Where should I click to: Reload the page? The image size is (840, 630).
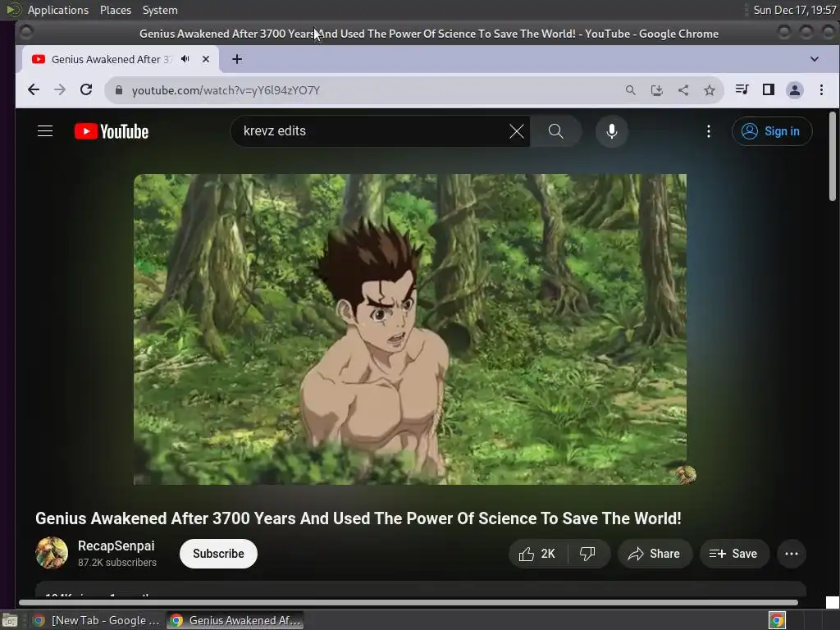point(86,90)
